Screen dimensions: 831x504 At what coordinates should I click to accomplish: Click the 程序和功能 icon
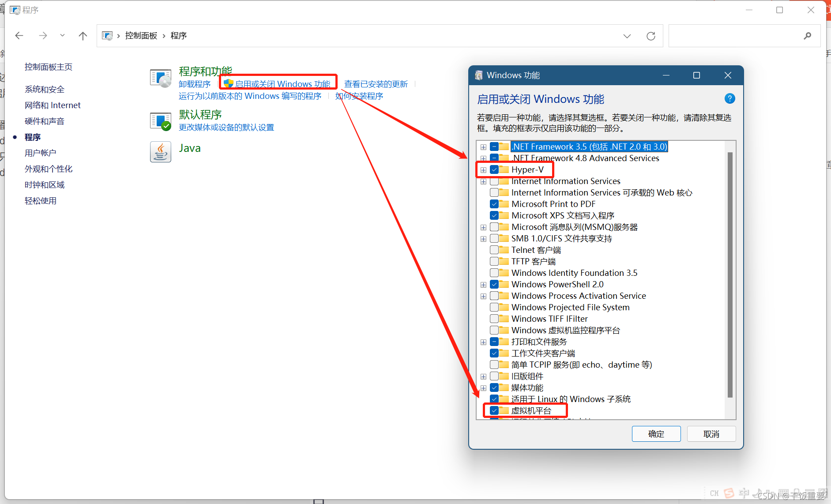click(x=161, y=79)
